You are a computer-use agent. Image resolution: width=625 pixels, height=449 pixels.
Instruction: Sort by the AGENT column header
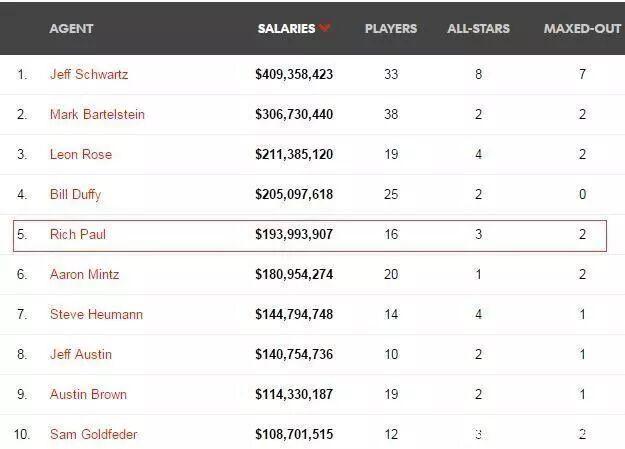pyautogui.click(x=71, y=29)
